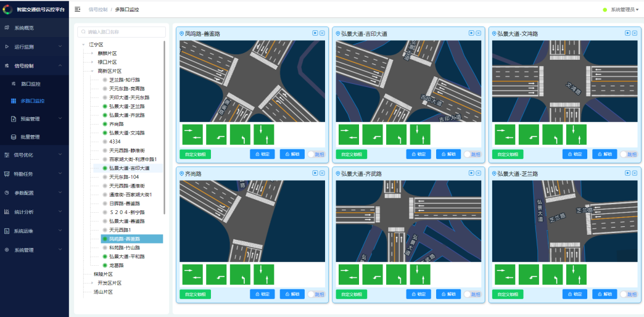Expand the 信号优化 sidebar menu

click(x=34, y=155)
